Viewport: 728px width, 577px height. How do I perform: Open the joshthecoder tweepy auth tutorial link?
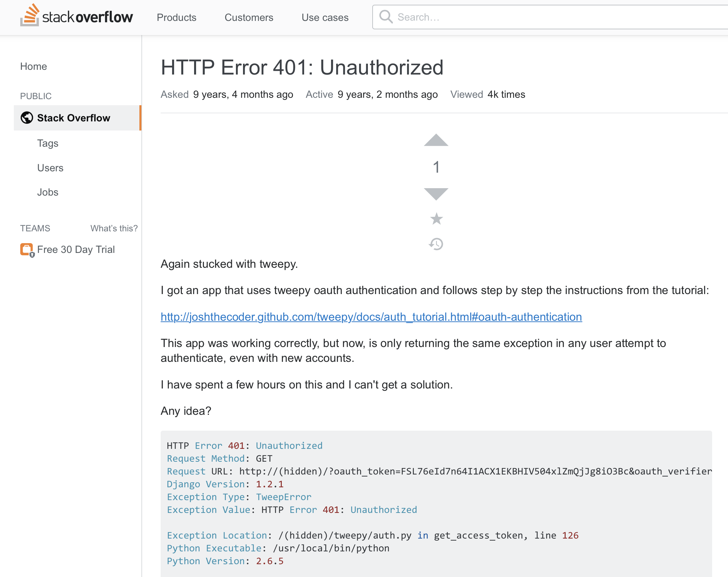tap(371, 317)
